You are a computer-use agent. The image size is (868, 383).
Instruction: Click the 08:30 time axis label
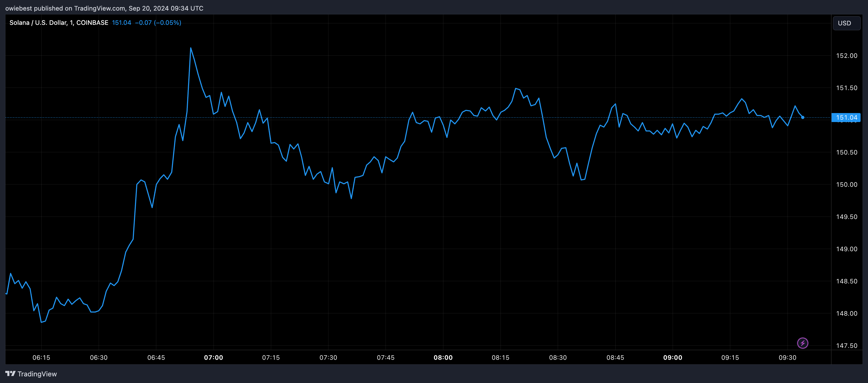[x=558, y=357]
